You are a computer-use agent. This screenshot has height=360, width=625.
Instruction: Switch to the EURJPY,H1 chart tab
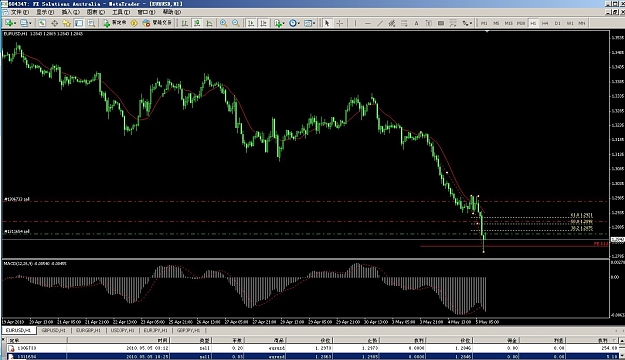(x=155, y=330)
